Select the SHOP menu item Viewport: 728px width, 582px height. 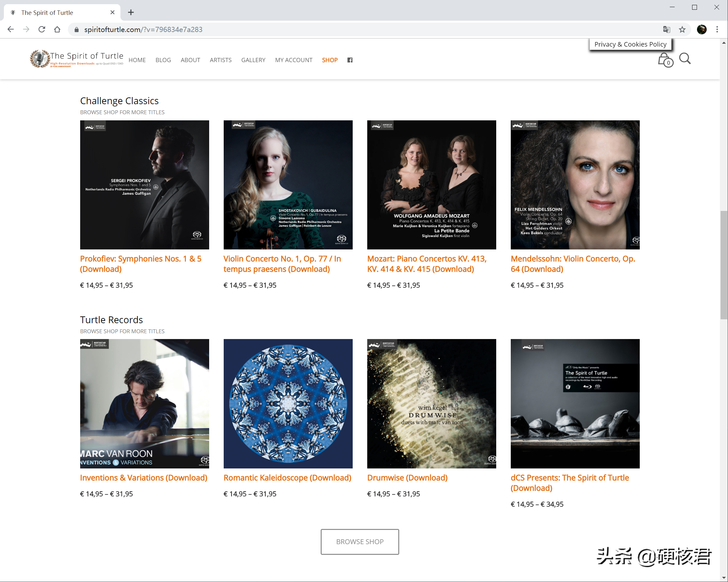329,60
